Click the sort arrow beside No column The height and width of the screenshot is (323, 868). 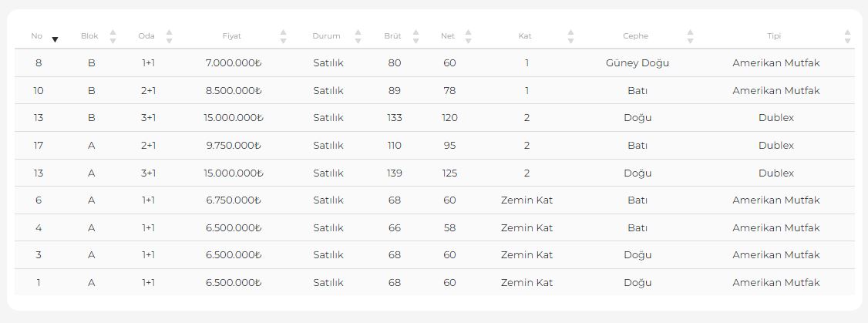[55, 39]
